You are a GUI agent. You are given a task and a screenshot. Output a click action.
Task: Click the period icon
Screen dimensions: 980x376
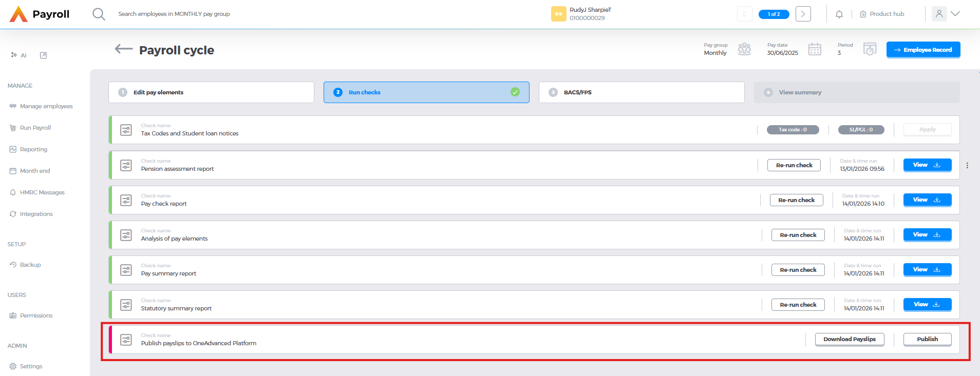[870, 49]
